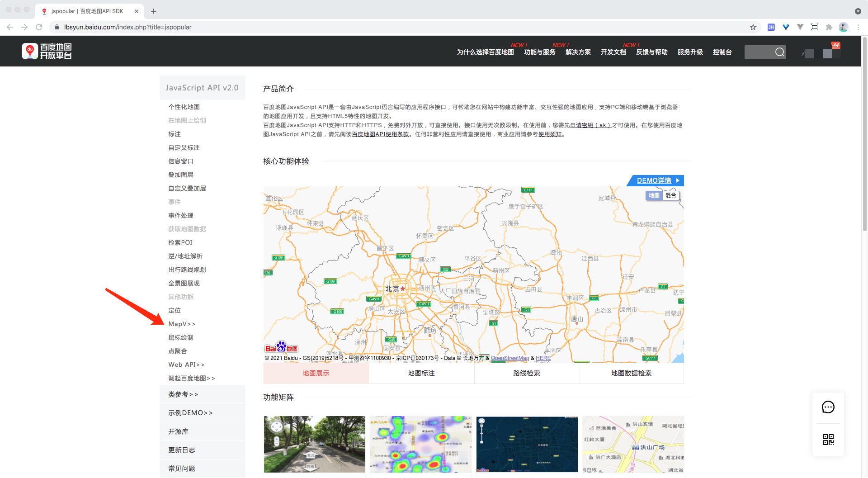Viewport: 868px width, 478px height.
Task: Open 出行路线规划 in the sidebar
Action: click(187, 270)
